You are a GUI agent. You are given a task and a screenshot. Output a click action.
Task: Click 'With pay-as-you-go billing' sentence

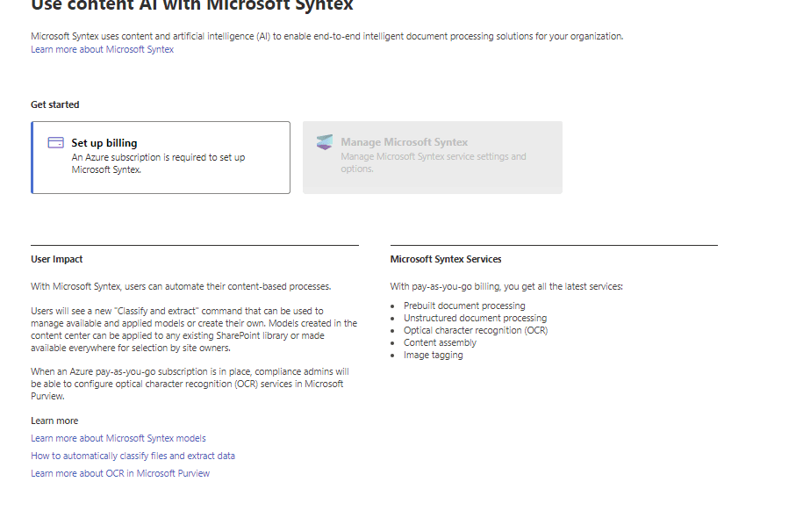click(506, 286)
